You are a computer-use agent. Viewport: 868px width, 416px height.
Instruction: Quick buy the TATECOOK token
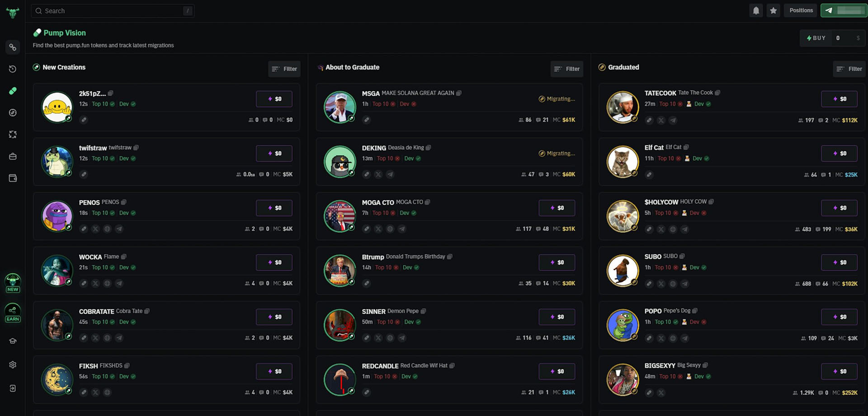pyautogui.click(x=840, y=99)
